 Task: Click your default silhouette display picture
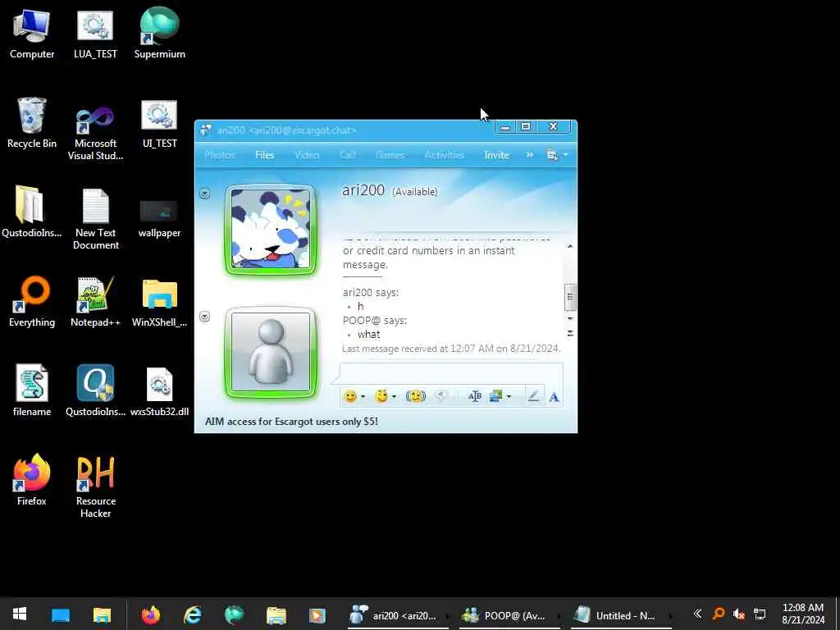pos(271,353)
